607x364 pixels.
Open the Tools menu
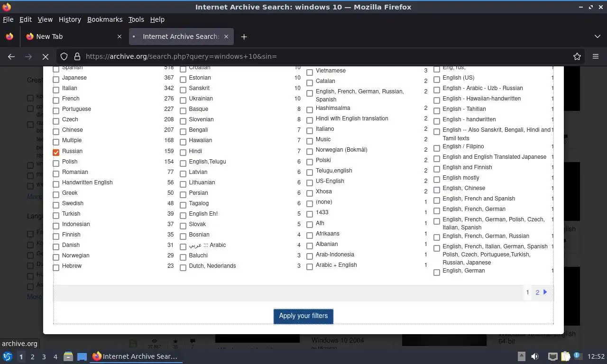pos(136,19)
